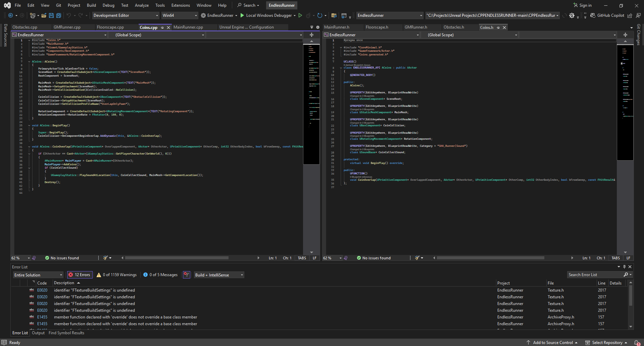The height and width of the screenshot is (346, 644).
Task: Click the Navigate Backward arrow icon
Action: 11,15
